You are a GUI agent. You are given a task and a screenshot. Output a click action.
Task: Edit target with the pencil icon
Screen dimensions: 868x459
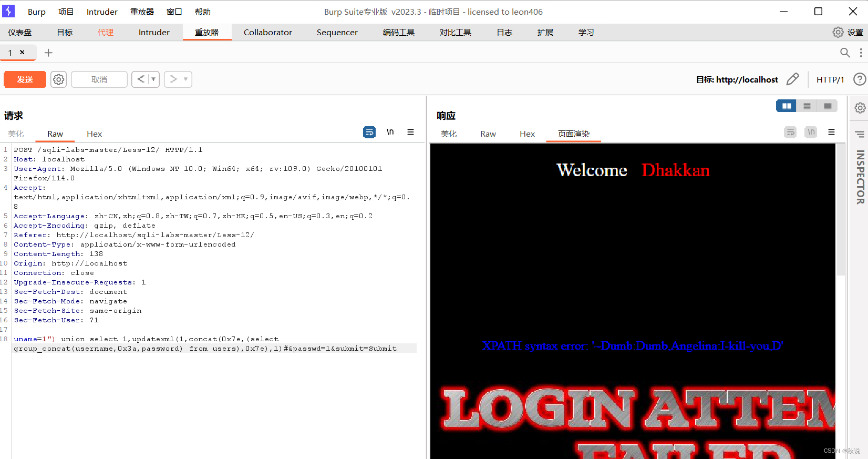(x=792, y=79)
